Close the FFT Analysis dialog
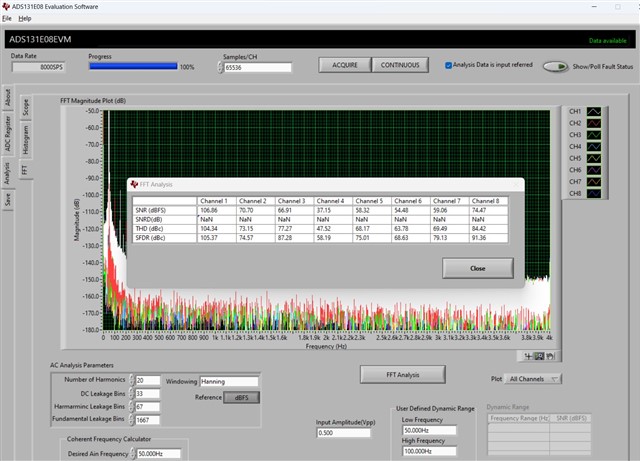Screen dimensions: 640x461 478,268
